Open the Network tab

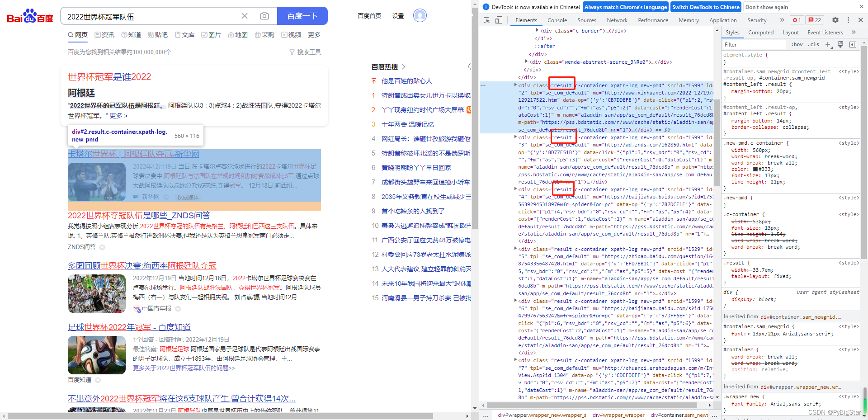tap(617, 20)
